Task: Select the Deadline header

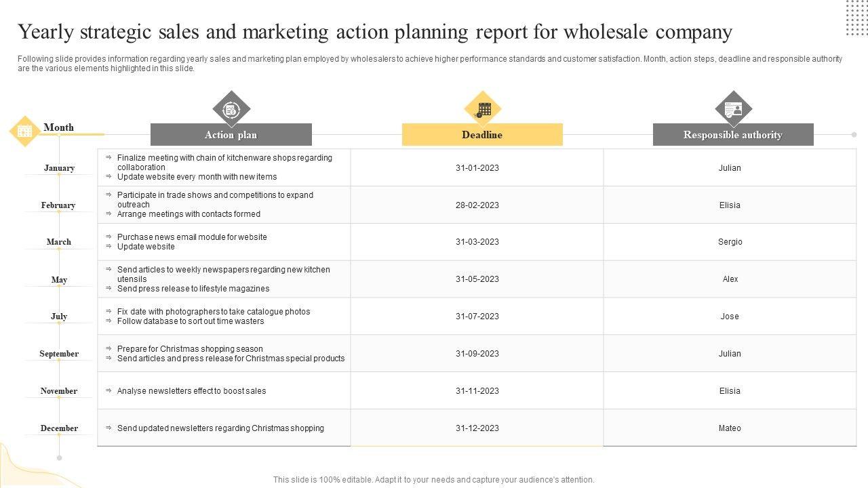Action: click(x=482, y=135)
